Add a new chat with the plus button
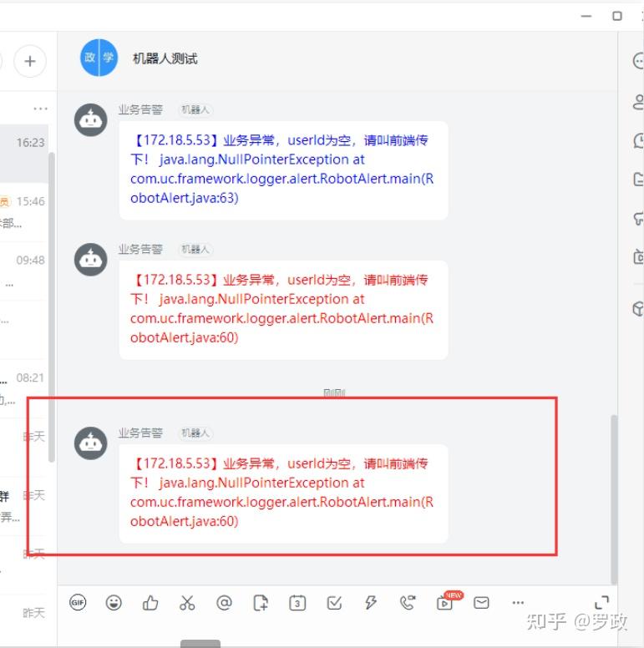 click(30, 61)
